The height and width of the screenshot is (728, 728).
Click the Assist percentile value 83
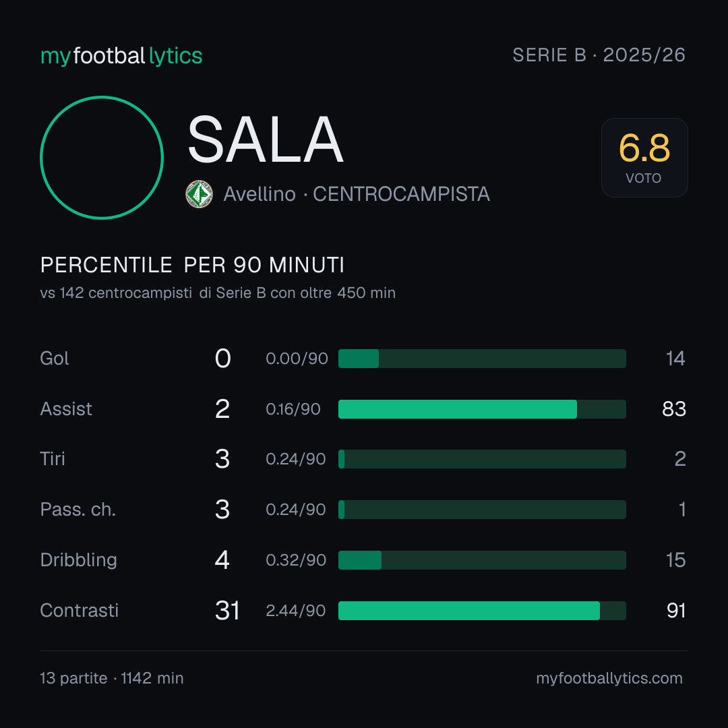point(674,409)
